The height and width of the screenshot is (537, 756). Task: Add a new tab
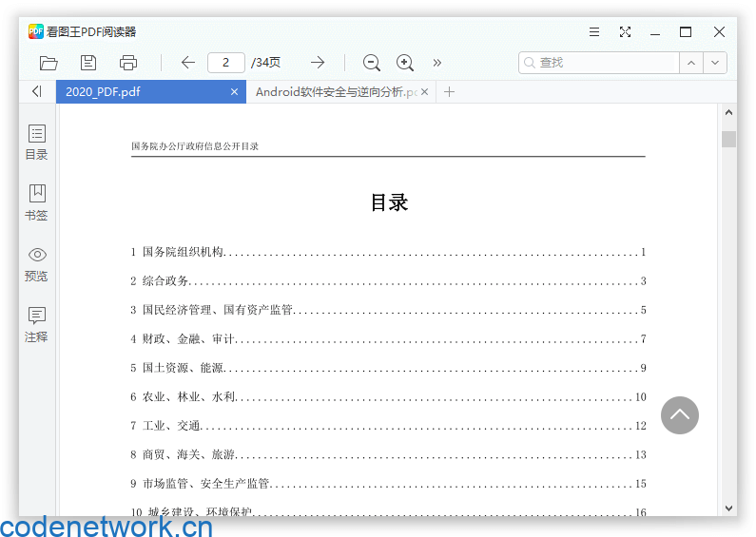[x=449, y=91]
